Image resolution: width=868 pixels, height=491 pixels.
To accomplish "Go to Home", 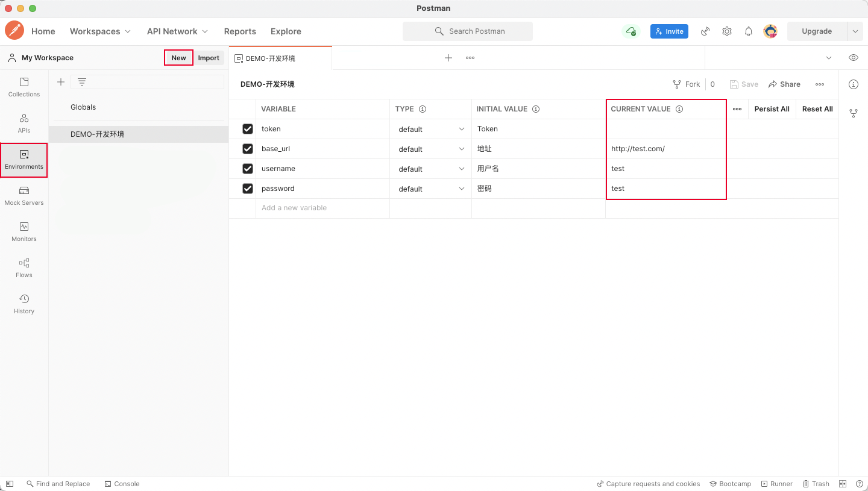I will (x=43, y=31).
